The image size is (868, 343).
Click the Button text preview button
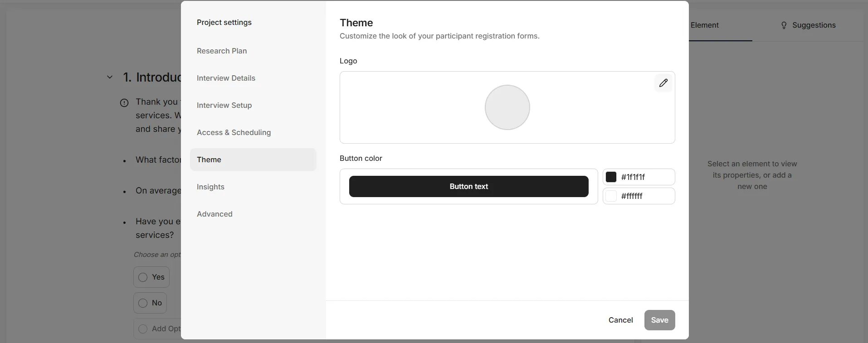pyautogui.click(x=468, y=187)
